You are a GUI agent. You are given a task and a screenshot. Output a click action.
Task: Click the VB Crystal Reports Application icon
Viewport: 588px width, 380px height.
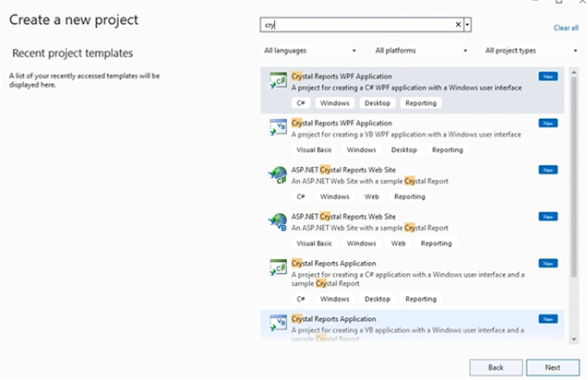pos(278,323)
